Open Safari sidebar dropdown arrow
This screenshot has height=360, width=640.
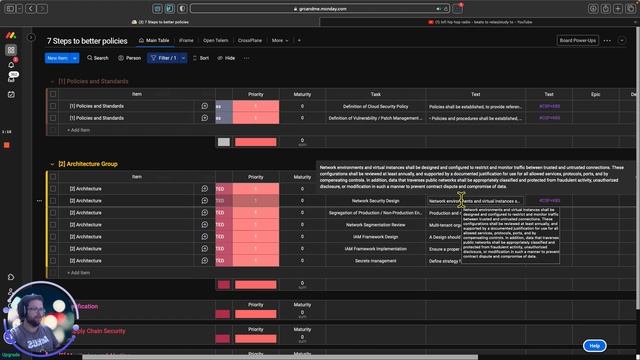(20, 8)
